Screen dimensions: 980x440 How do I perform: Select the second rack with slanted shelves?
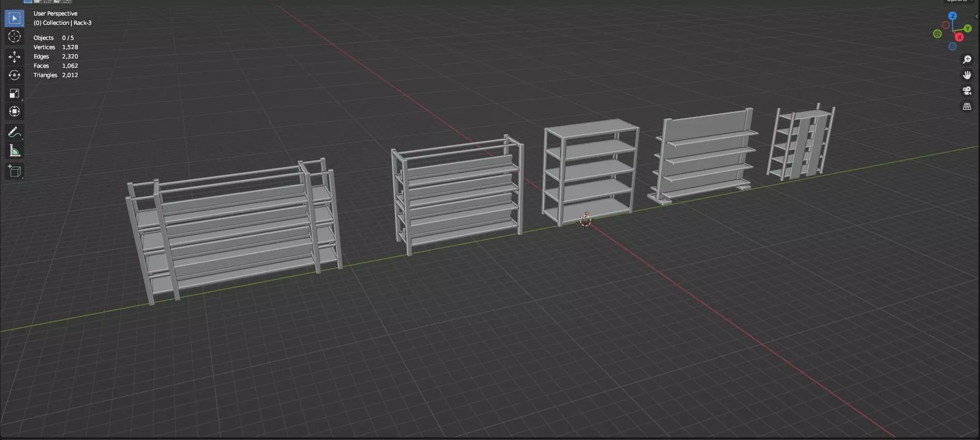click(x=457, y=194)
